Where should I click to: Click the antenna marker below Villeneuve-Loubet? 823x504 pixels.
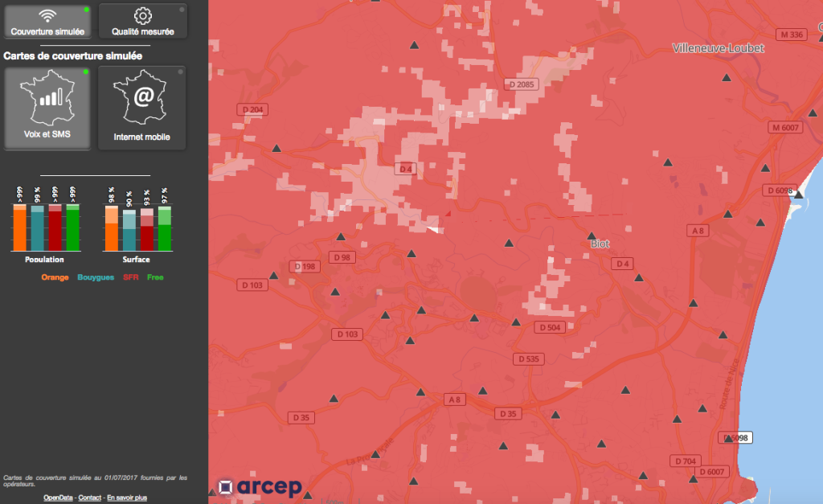pos(727,78)
